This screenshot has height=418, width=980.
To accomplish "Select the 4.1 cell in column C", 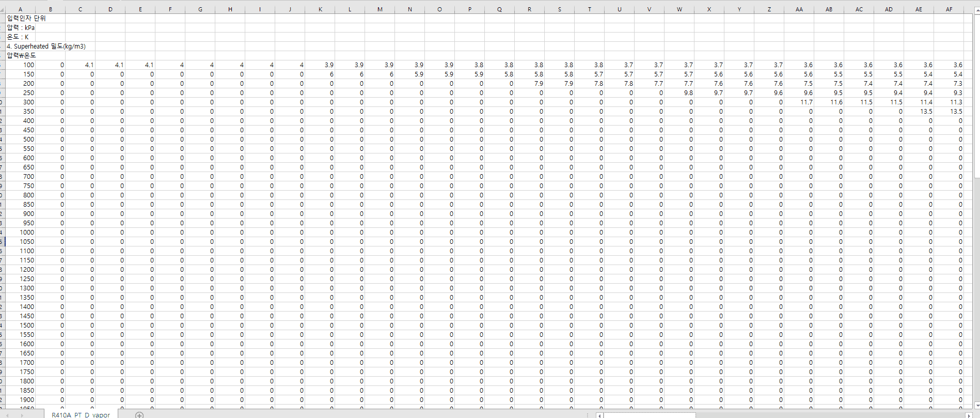I will coord(80,65).
